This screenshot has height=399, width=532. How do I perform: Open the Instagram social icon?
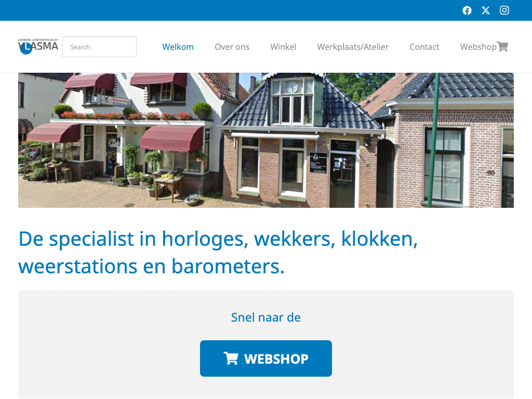pos(504,10)
